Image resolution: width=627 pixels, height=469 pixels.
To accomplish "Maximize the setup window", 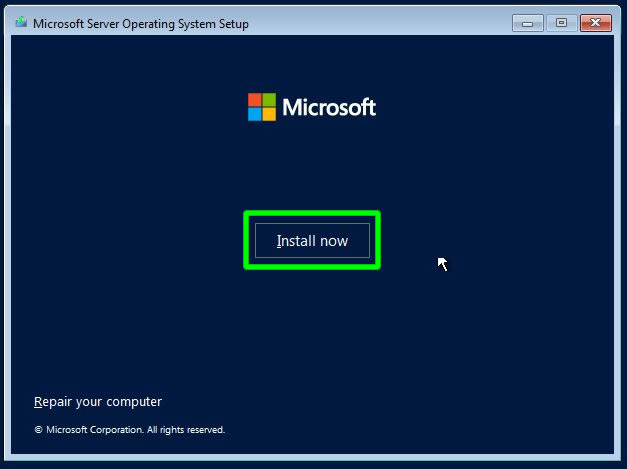I will [560, 22].
